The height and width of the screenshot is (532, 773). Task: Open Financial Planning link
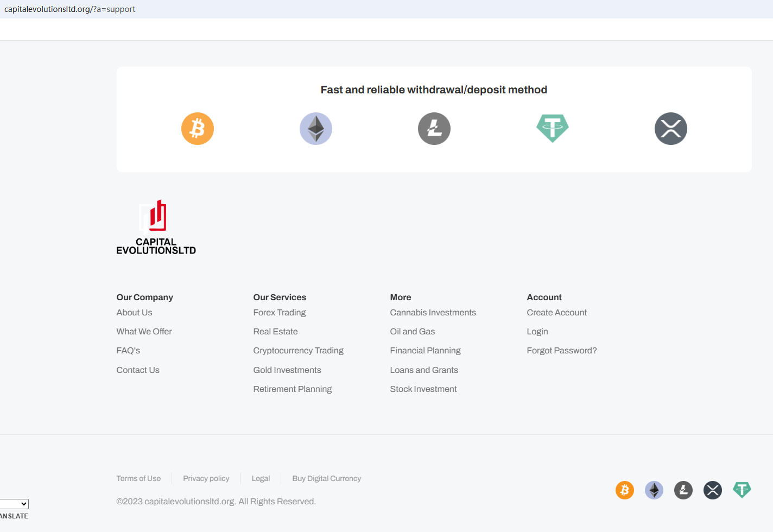pos(425,351)
